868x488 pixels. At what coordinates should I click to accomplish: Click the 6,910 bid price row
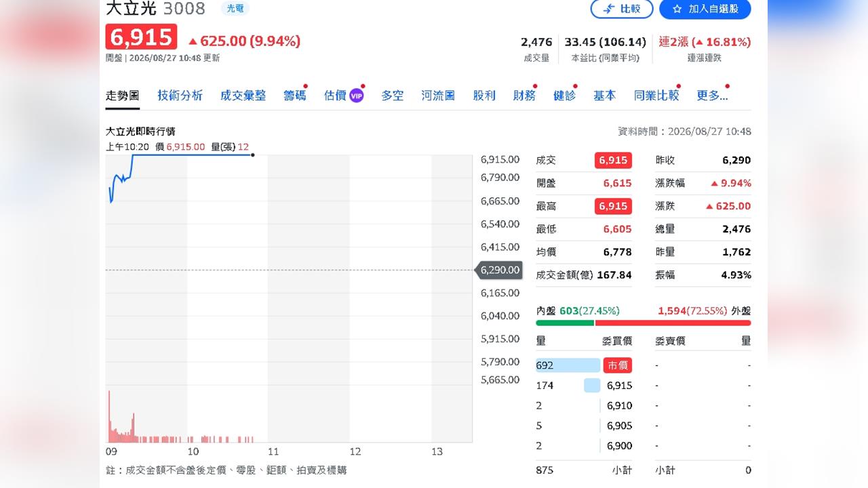point(584,406)
